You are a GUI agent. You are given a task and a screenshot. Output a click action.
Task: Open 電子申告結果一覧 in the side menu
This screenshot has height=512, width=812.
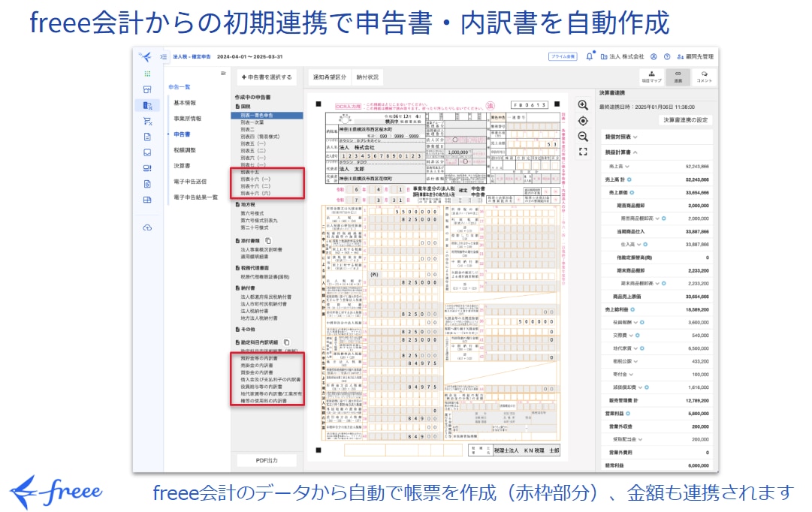[x=196, y=197]
